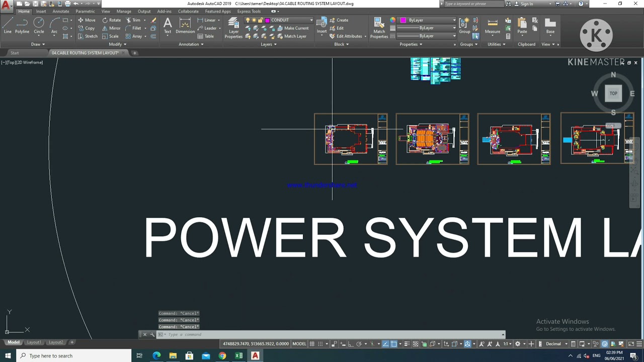The height and width of the screenshot is (362, 644).
Task: Click the CONDUIT layer magenta swatch
Action: tap(267, 20)
